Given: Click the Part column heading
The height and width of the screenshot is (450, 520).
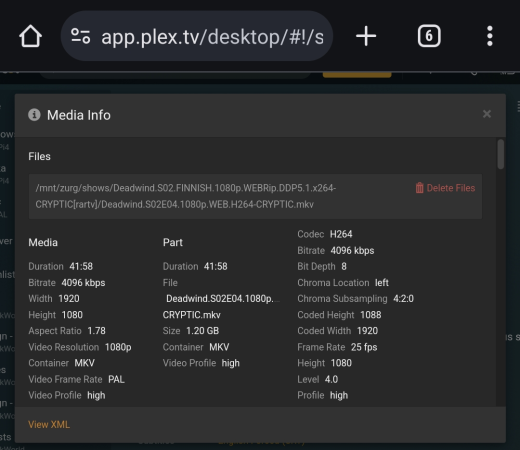Looking at the screenshot, I should coord(173,242).
